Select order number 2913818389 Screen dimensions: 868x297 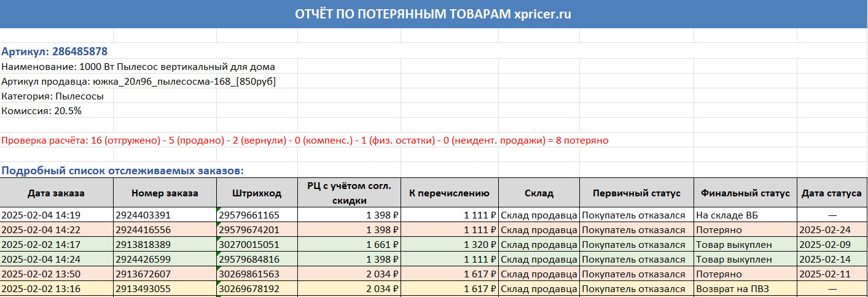(x=165, y=245)
